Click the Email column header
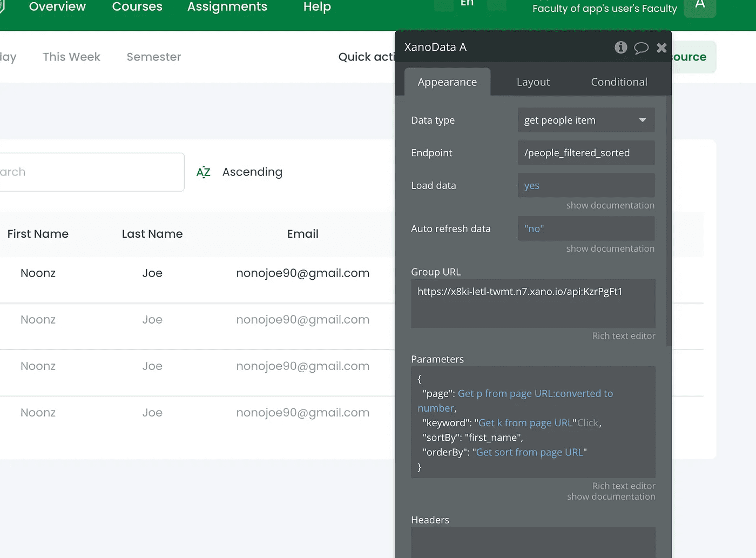 click(x=302, y=234)
